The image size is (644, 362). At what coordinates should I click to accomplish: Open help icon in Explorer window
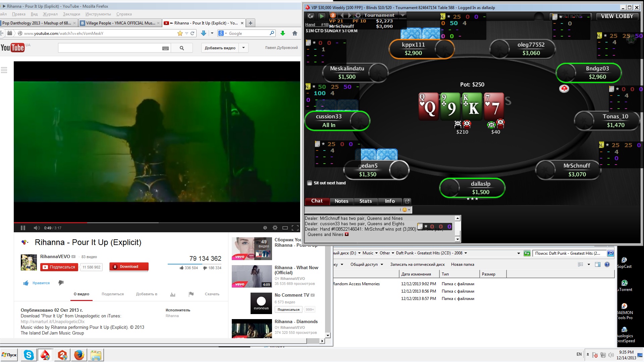tap(607, 264)
